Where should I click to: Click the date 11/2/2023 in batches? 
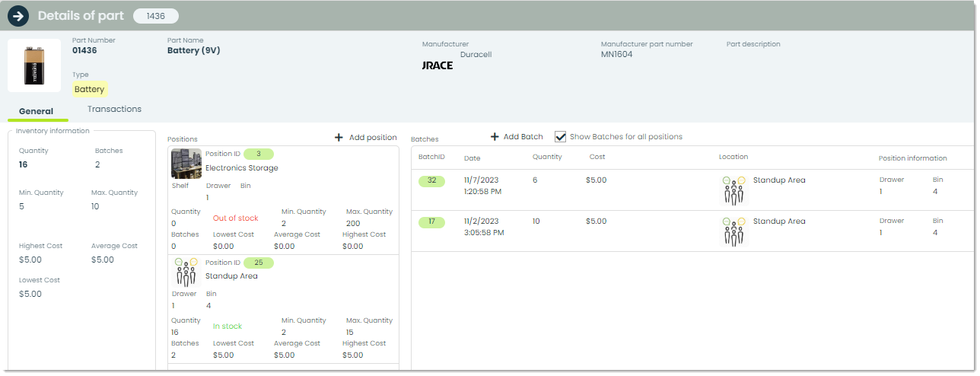[479, 221]
